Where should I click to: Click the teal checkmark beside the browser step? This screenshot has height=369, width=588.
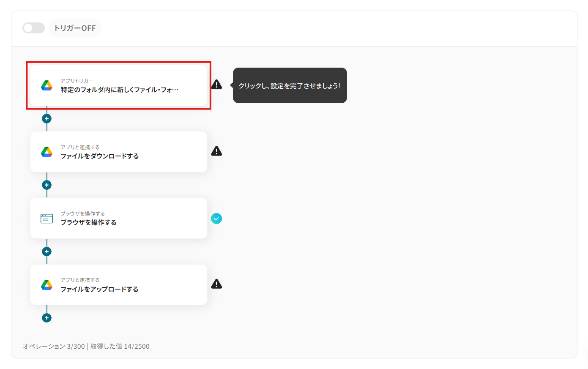216,219
